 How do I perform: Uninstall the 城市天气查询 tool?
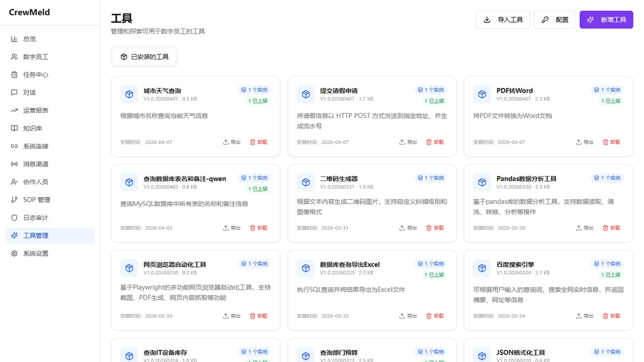258,142
